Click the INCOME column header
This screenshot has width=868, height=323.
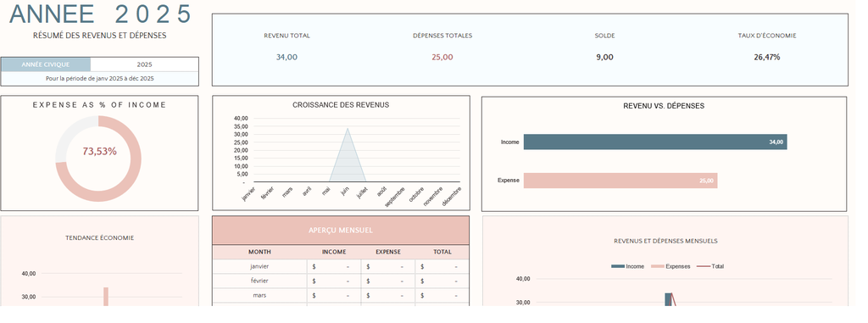pyautogui.click(x=334, y=252)
